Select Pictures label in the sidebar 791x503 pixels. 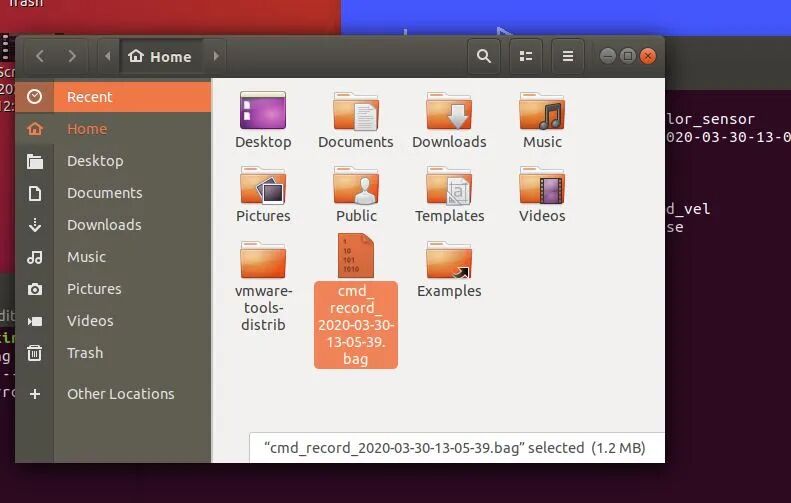[x=94, y=289]
